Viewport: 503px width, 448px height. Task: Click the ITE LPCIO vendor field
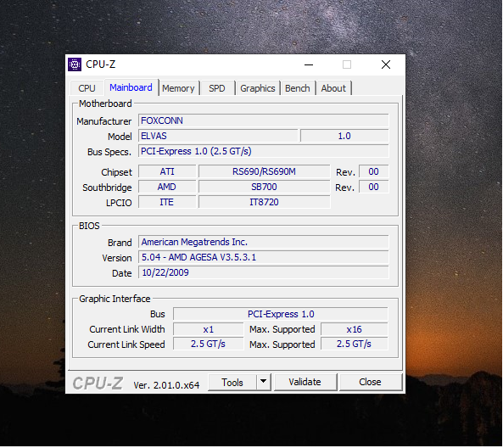pos(167,202)
